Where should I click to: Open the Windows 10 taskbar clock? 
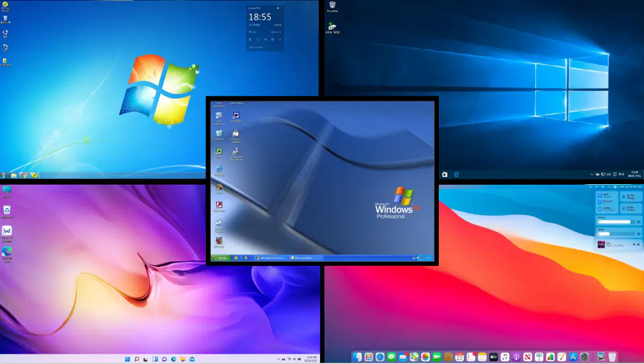(635, 174)
